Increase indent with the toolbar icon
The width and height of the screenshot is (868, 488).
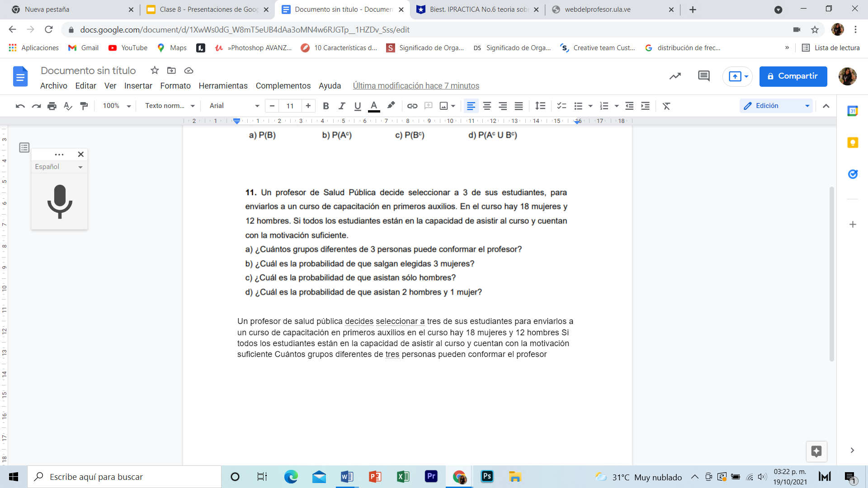click(646, 106)
